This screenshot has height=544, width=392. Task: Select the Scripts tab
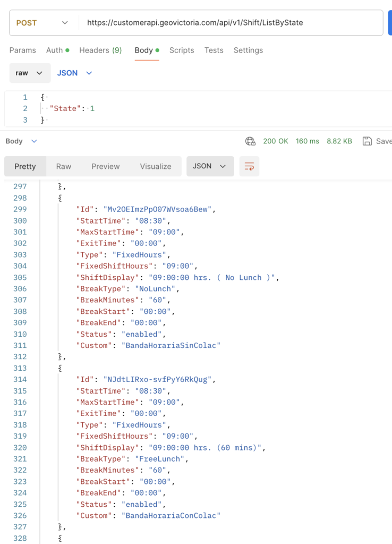182,50
